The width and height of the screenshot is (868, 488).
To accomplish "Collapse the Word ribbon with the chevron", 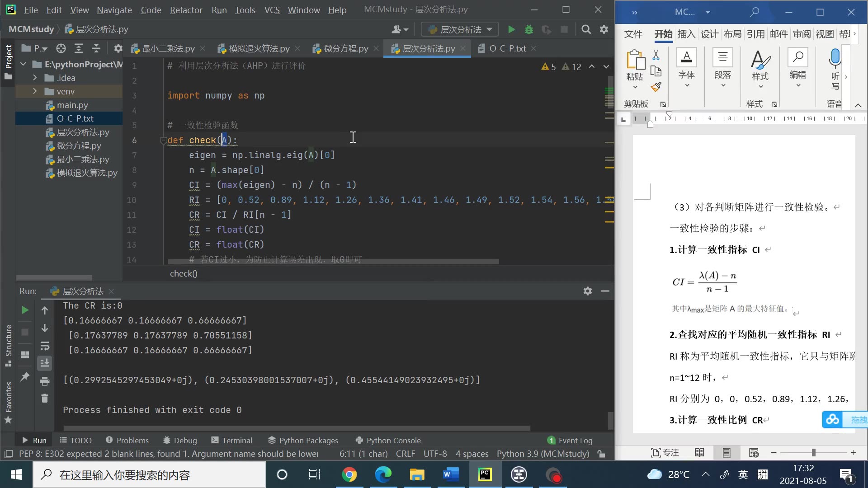I will pos(858,105).
